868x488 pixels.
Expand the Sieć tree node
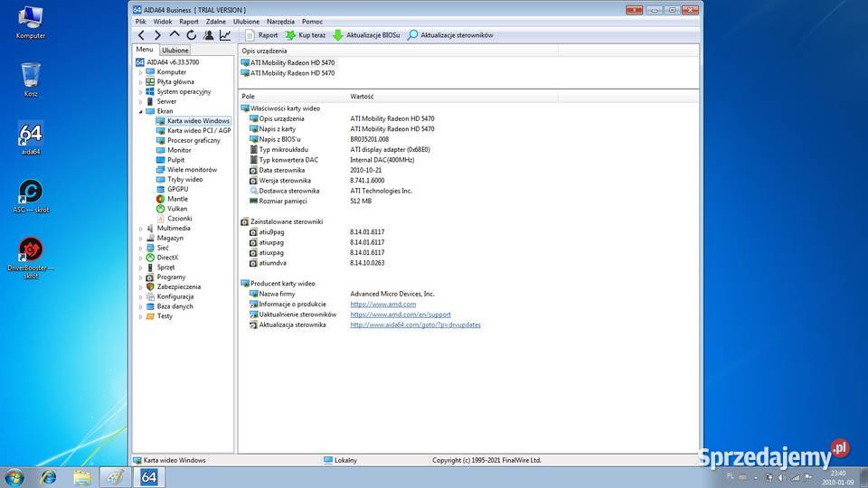[x=141, y=248]
